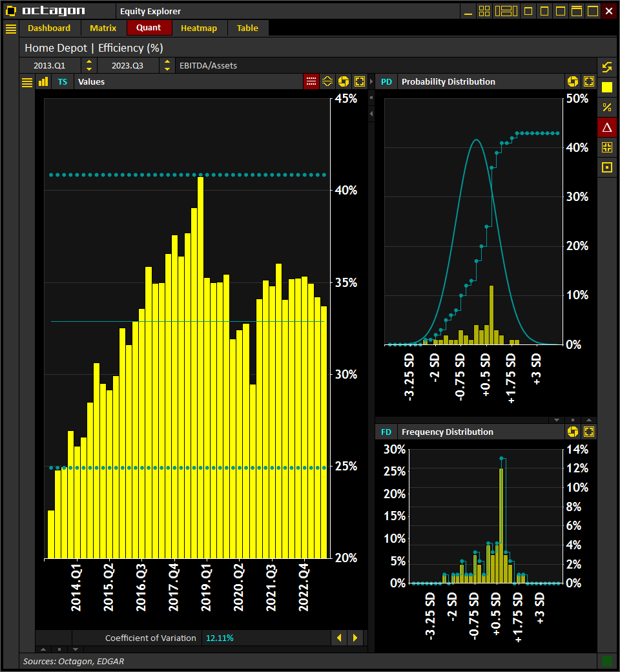Toggle the red dotted reference lines icon

coord(311,81)
